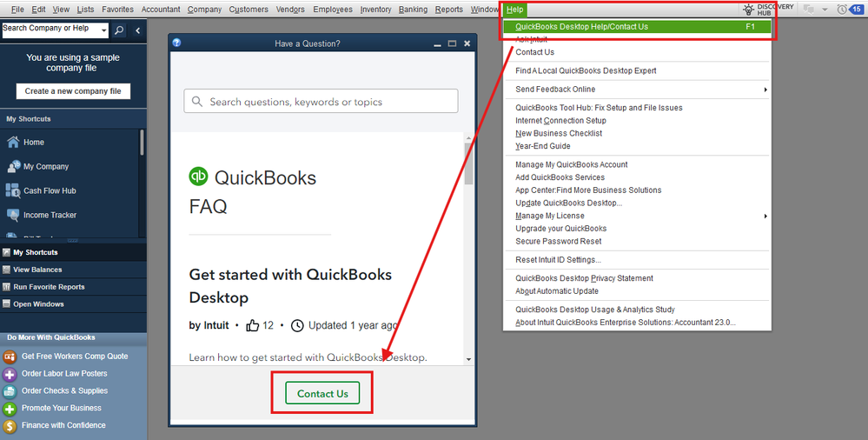This screenshot has width=868, height=440.
Task: Click the help question mark icon in dialog title
Action: 176,43
